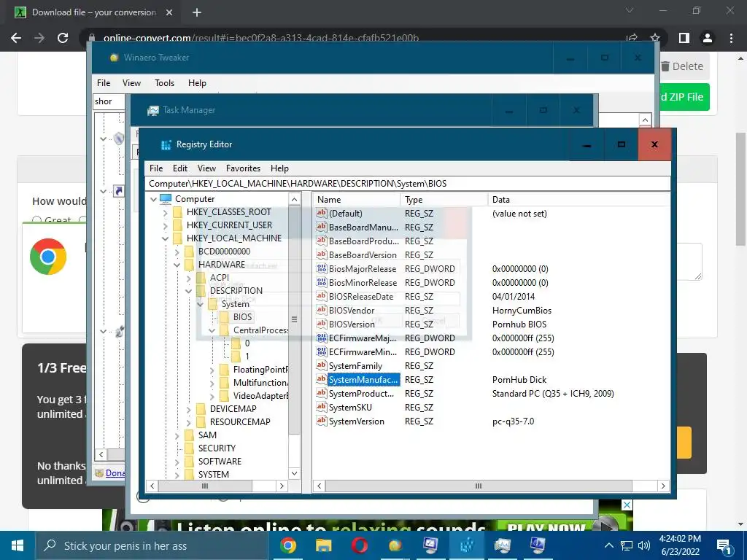
Task: Select the BIOS folder icon in tree
Action: coord(224,317)
